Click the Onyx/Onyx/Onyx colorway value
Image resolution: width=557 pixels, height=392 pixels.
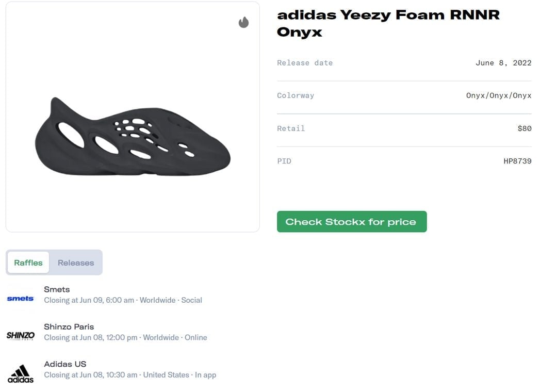pos(498,95)
